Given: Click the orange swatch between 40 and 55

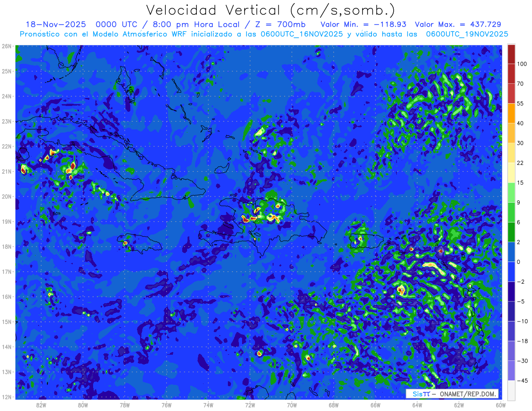Looking at the screenshot, I should click(511, 113).
